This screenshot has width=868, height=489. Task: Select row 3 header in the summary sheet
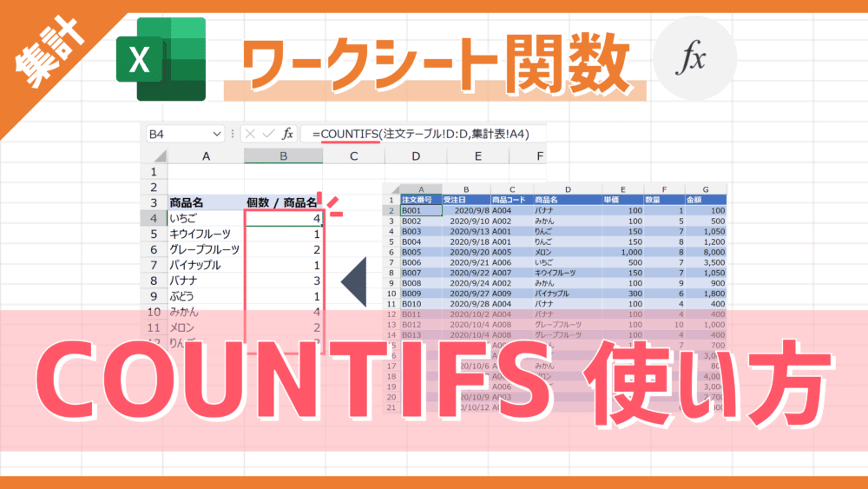[x=154, y=202]
